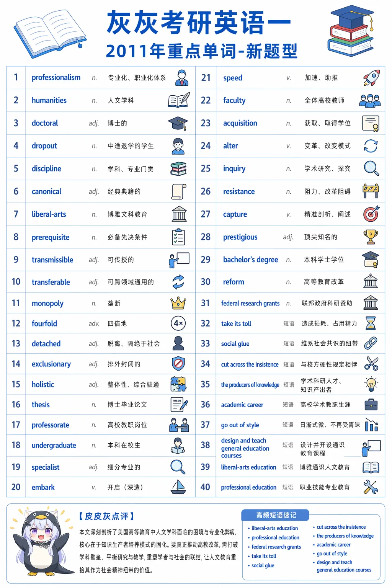392x588 pixels.
Task: Click the hourglass icon beside take its toll
Action: click(371, 323)
